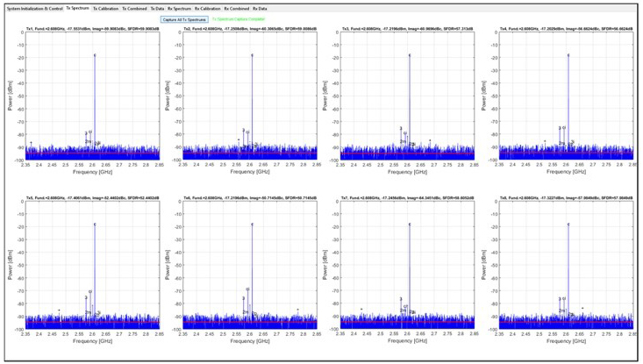Click the Tx5 spectrum plot title
This screenshot has width=643, height=364.
pos(92,198)
